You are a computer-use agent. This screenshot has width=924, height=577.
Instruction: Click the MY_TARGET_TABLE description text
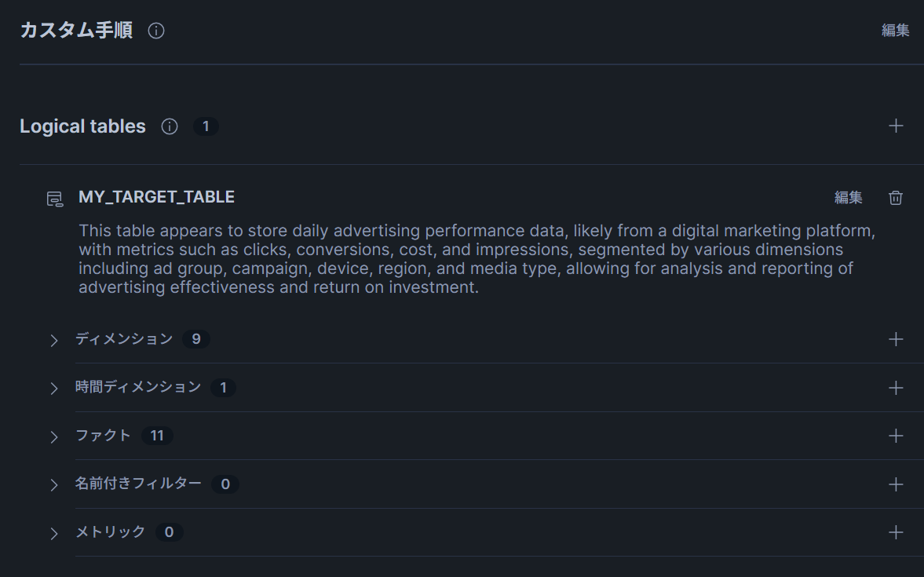click(471, 259)
